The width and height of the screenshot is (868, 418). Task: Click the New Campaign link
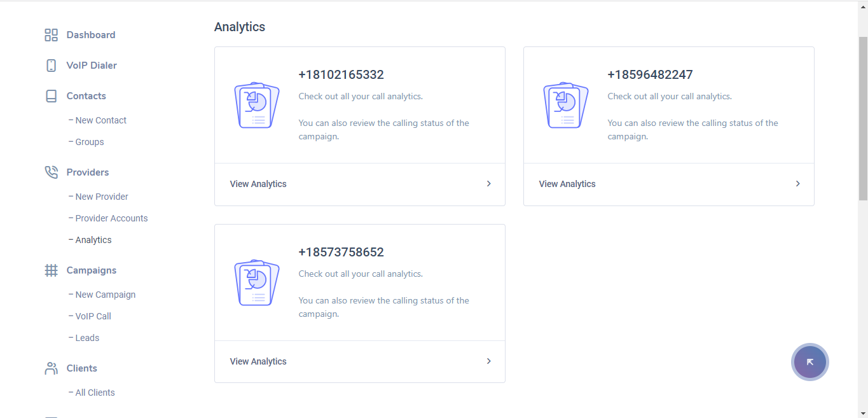coord(106,294)
